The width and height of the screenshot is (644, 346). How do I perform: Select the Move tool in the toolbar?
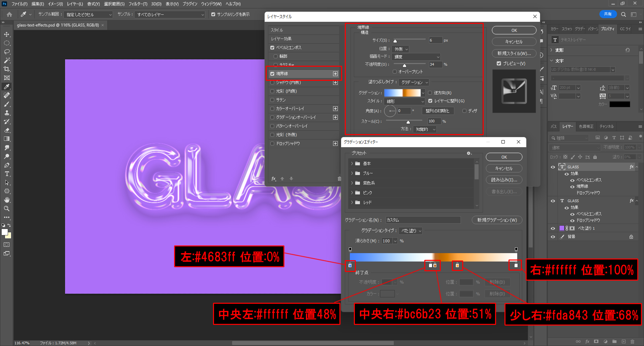tap(7, 35)
